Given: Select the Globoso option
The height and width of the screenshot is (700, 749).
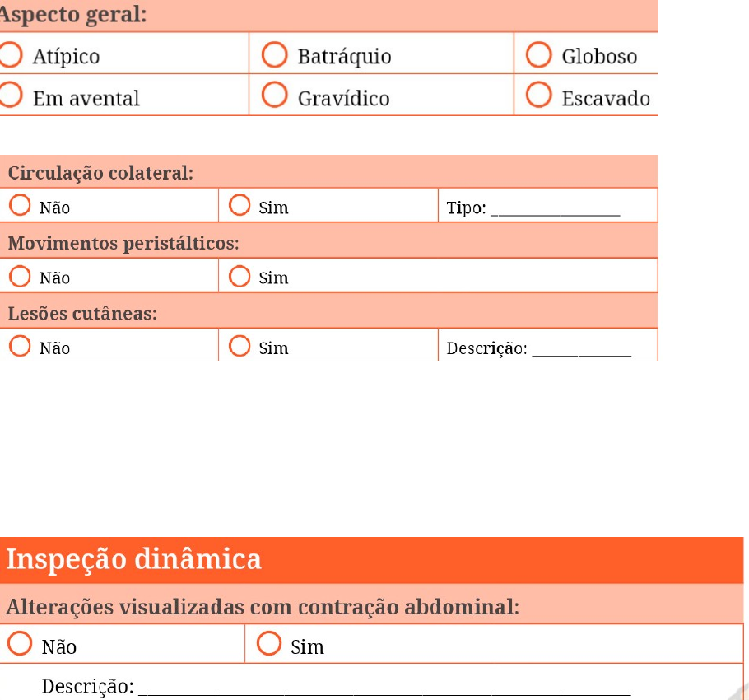Looking at the screenshot, I should point(539,54).
